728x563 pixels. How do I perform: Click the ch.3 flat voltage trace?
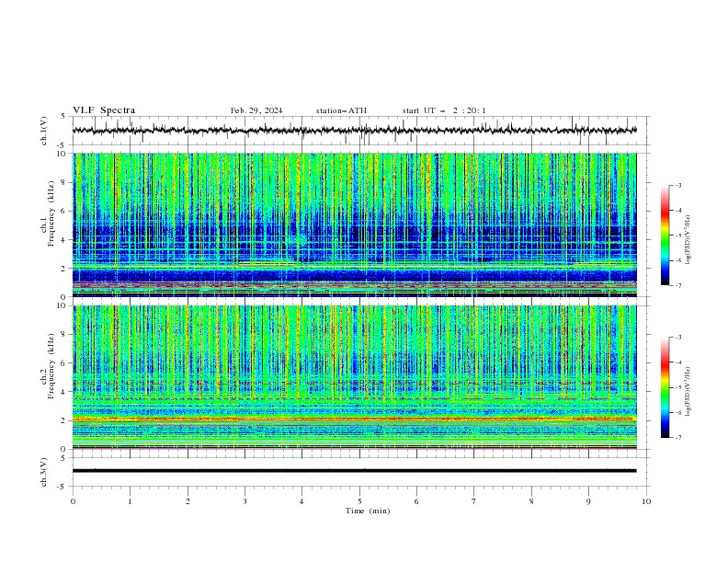354,471
